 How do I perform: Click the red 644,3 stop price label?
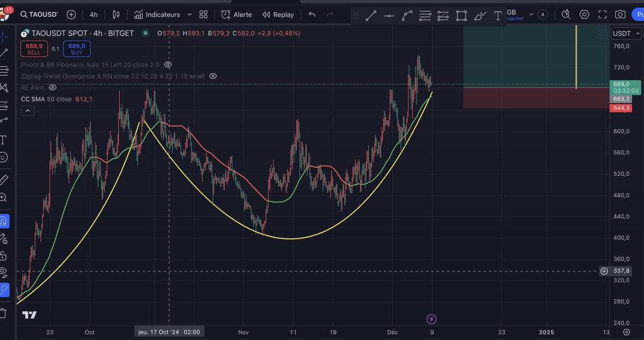[621, 108]
